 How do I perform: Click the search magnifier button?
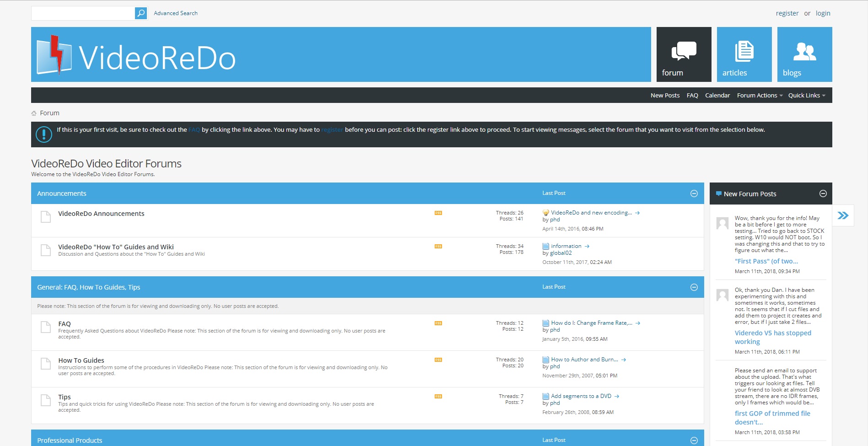pos(141,13)
